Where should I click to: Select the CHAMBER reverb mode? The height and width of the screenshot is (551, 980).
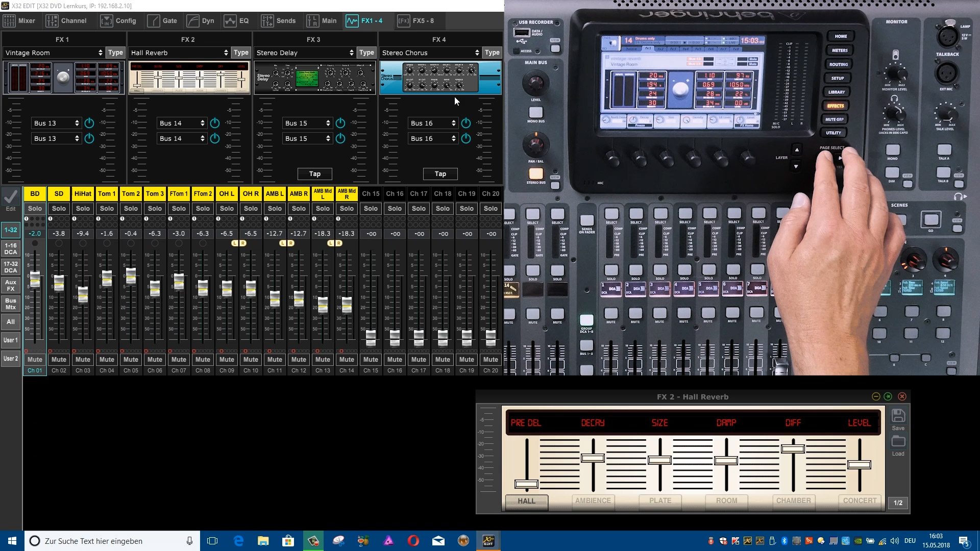793,501
